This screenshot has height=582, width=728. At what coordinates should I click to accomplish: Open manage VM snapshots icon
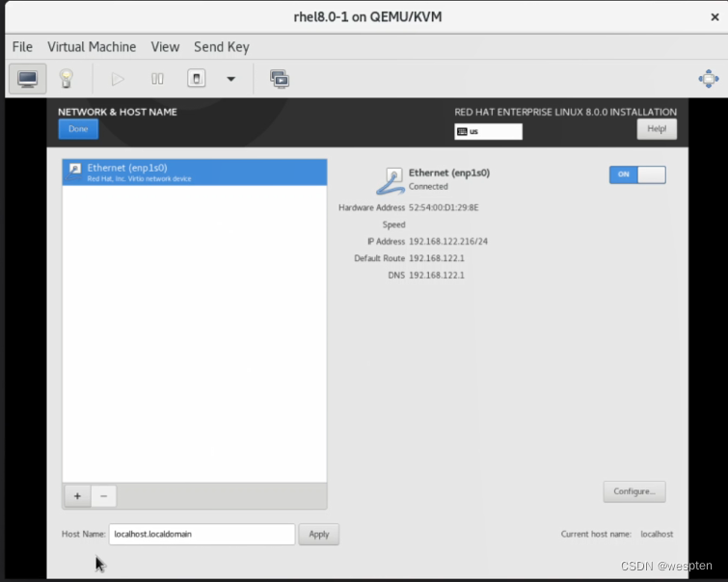pyautogui.click(x=280, y=79)
